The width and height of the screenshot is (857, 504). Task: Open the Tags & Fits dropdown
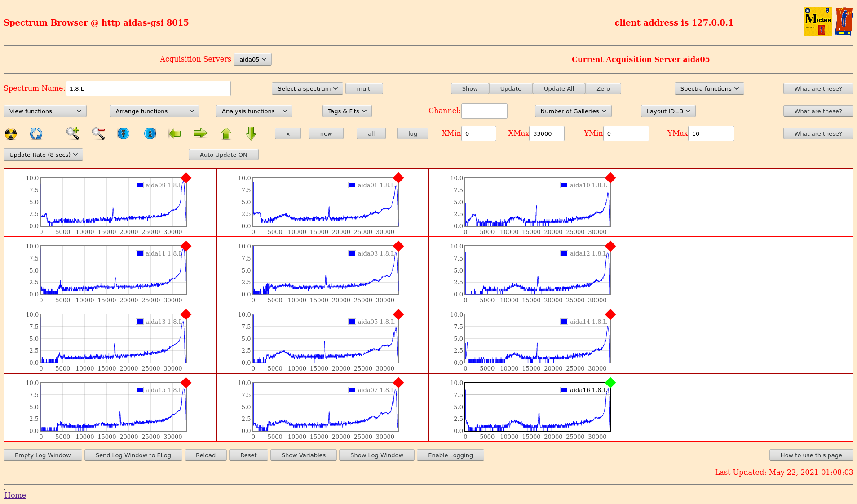point(347,111)
